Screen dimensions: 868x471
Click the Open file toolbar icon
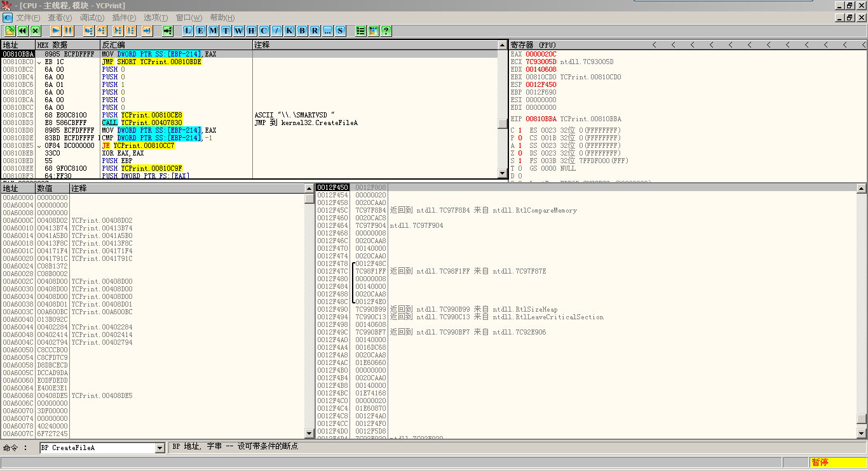10,30
